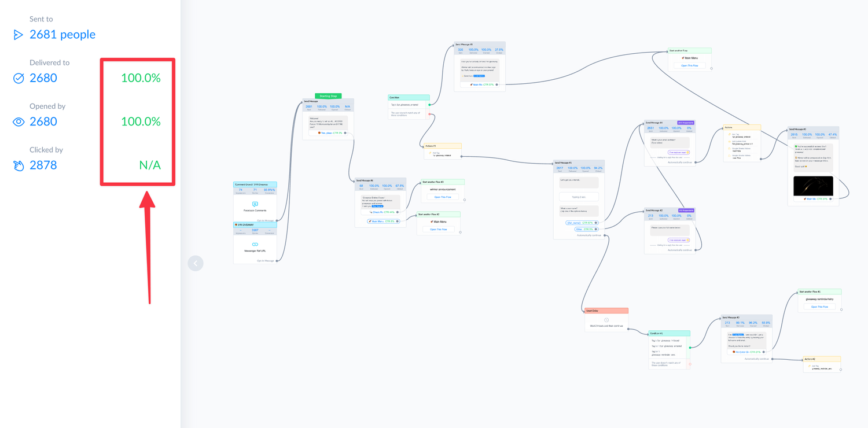Select the Facebook Comments icon in Comment Growth node
868x428 pixels.
pos(255,202)
